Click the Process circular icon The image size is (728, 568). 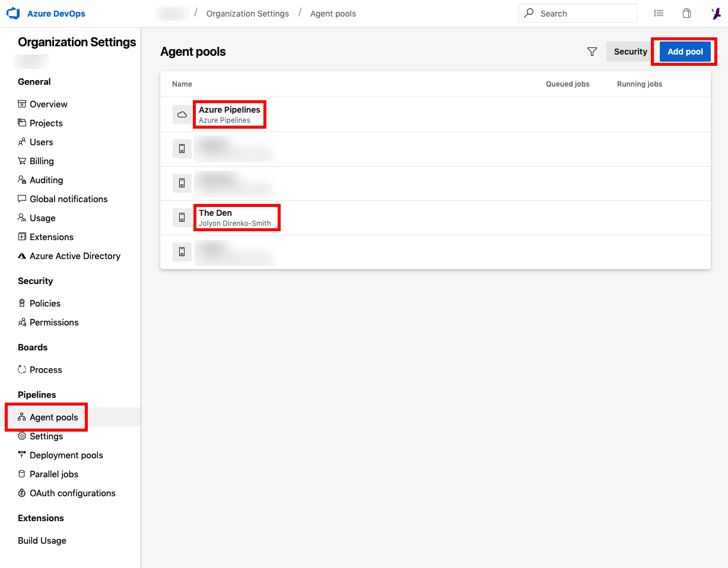(22, 369)
